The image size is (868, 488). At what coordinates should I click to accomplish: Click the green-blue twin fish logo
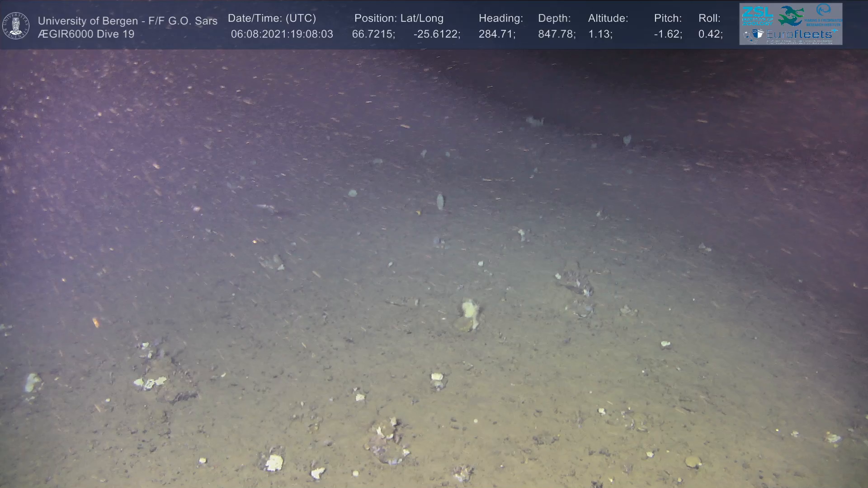point(791,15)
